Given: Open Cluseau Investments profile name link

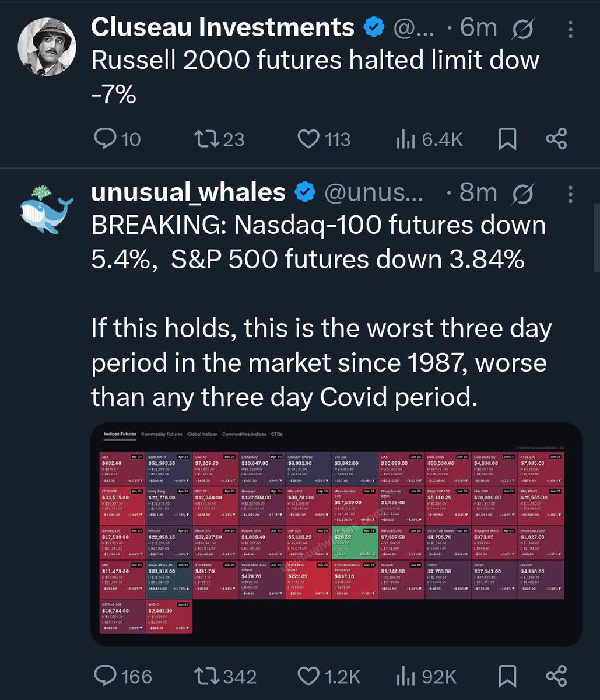Looking at the screenshot, I should point(223,27).
